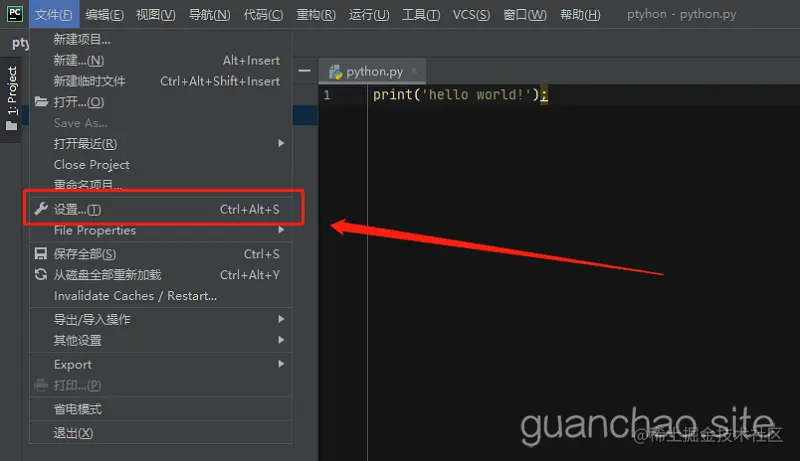Choose 新建项目... from the file menu

[x=161, y=39]
